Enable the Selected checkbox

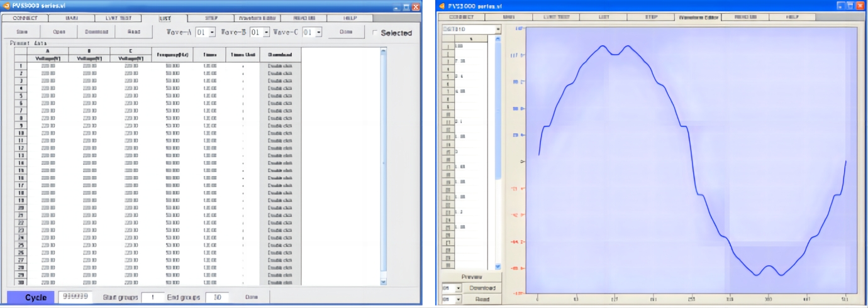(x=376, y=33)
